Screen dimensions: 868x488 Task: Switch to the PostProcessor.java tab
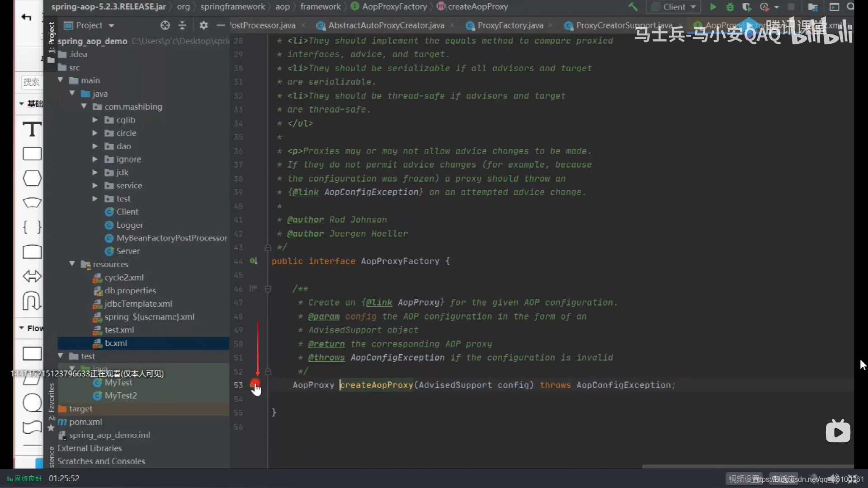[x=263, y=25]
